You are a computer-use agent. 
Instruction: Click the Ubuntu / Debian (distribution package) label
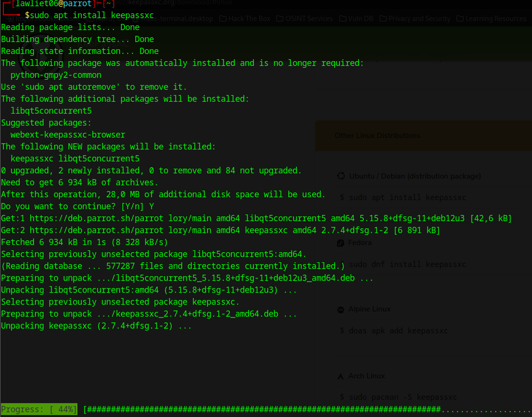(x=415, y=176)
